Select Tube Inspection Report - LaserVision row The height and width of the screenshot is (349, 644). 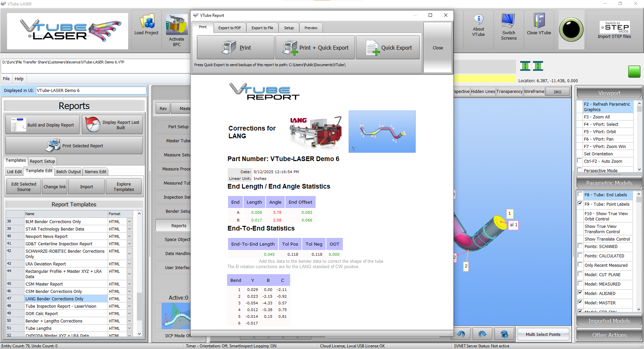click(x=66, y=306)
